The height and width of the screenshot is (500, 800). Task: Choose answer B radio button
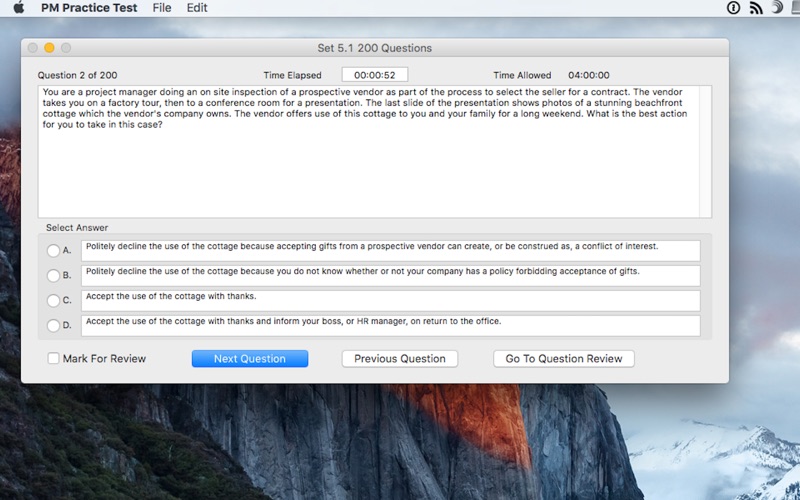(53, 275)
